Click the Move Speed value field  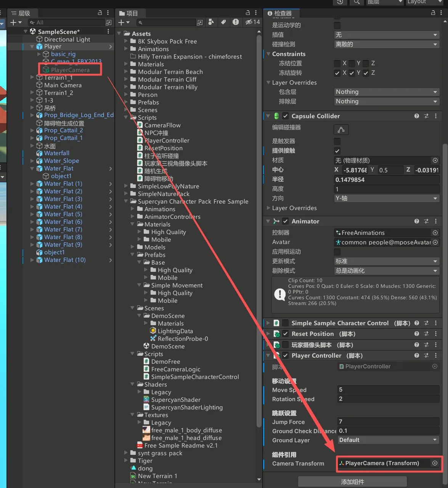(389, 390)
